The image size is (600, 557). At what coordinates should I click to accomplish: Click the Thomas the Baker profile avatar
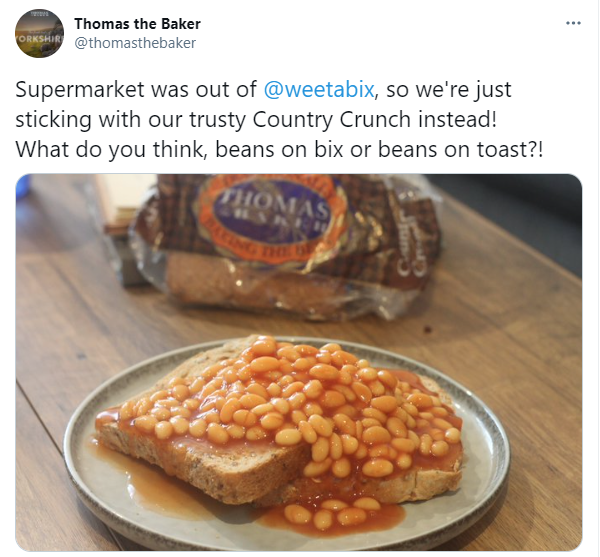pyautogui.click(x=39, y=33)
